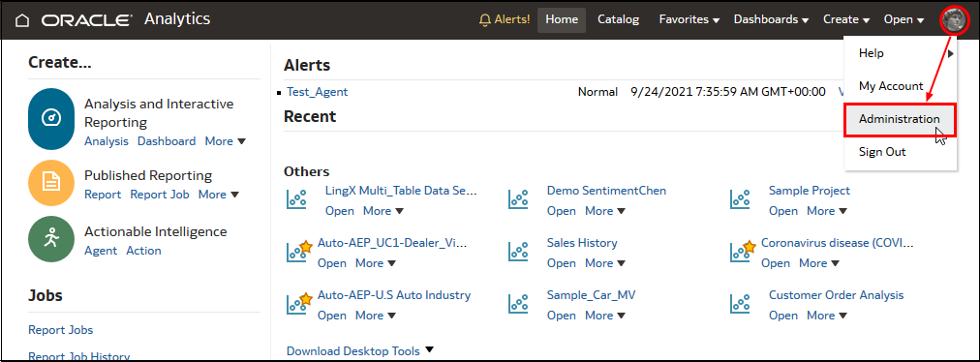The height and width of the screenshot is (362, 980).
Task: Click the Sales History chart icon
Action: coord(517,252)
